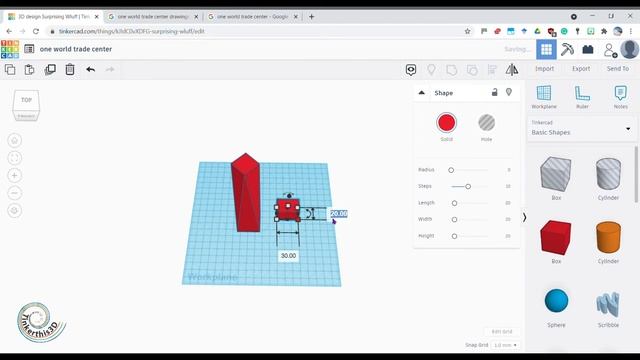Pick the orange Cylinder shape

(x=608, y=238)
